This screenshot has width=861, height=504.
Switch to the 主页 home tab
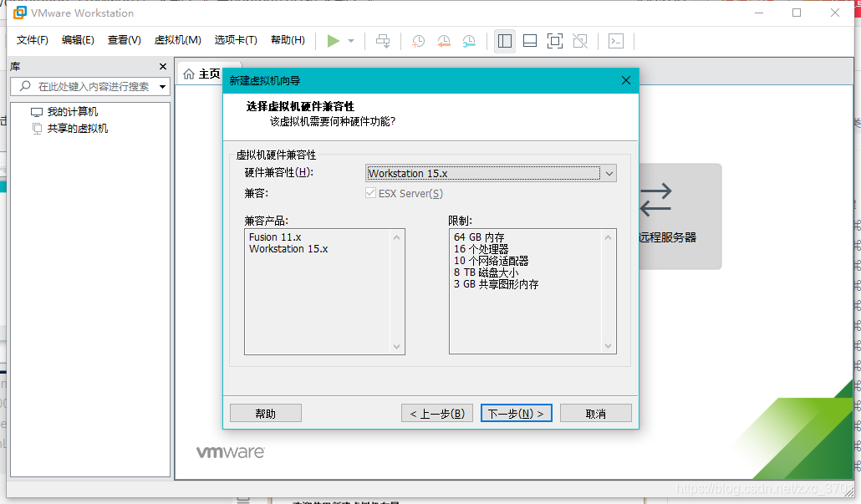(201, 74)
